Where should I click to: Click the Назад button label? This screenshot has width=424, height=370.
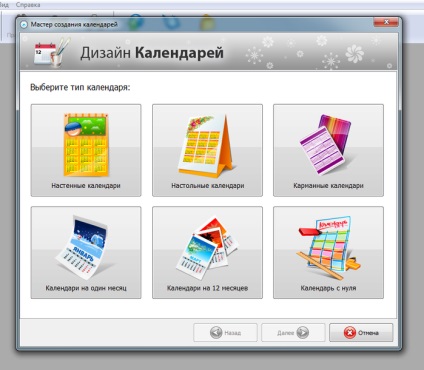point(233,333)
